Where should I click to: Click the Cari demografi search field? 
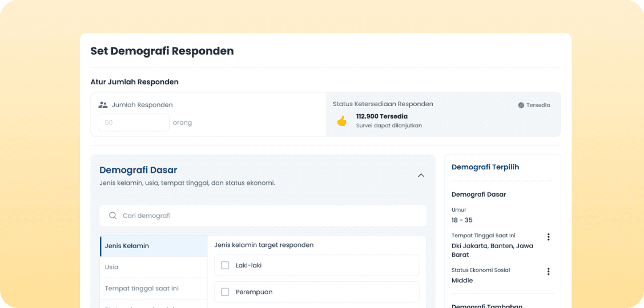click(263, 216)
